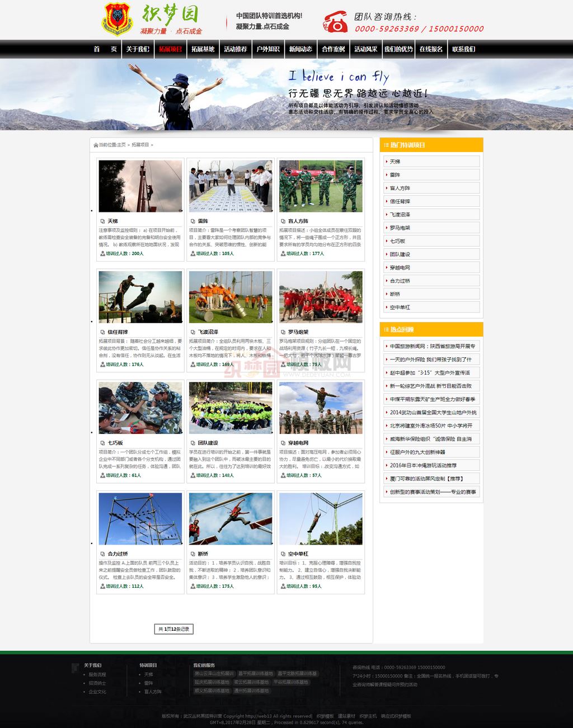Open the 盲人方阵 item in the sidebar list
Screen dimensions: 573x728
tap(400, 188)
